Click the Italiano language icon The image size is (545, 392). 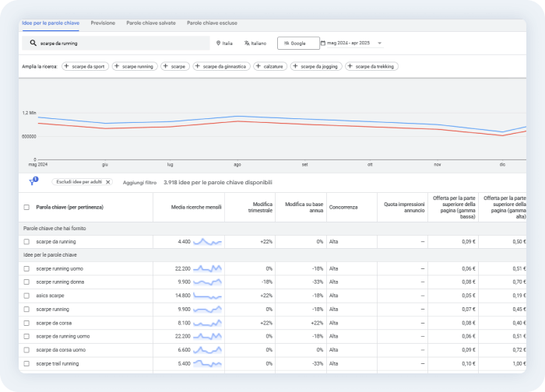click(x=247, y=44)
